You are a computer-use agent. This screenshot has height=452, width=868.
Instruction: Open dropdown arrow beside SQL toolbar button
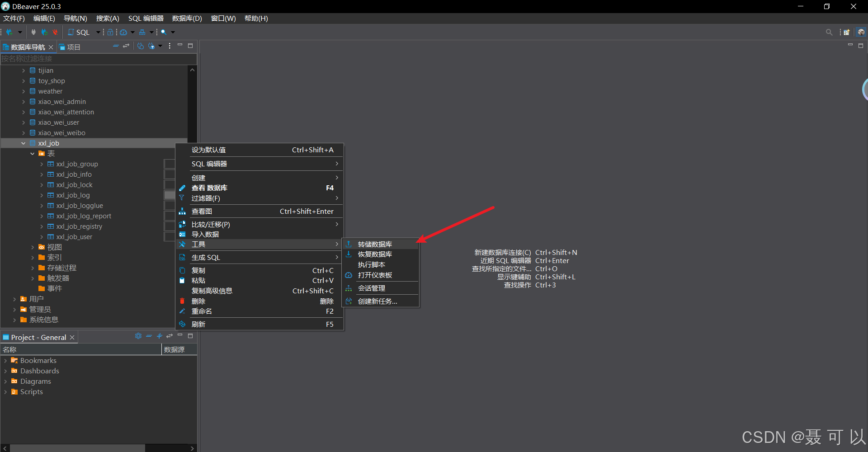click(x=98, y=32)
